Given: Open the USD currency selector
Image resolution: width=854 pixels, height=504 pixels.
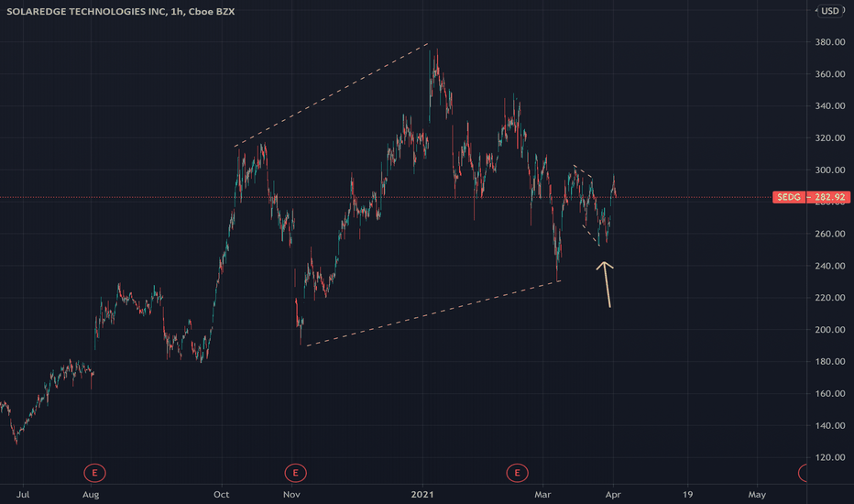Looking at the screenshot, I should (830, 11).
